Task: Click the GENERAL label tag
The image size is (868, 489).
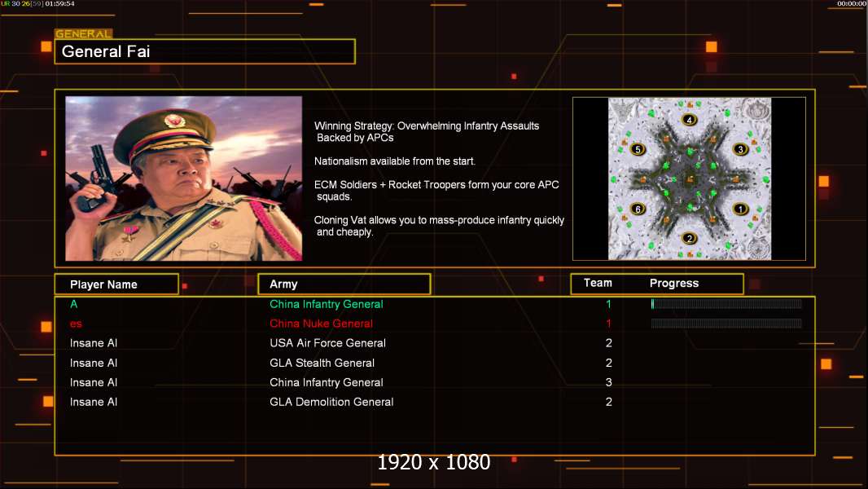Action: pos(84,33)
